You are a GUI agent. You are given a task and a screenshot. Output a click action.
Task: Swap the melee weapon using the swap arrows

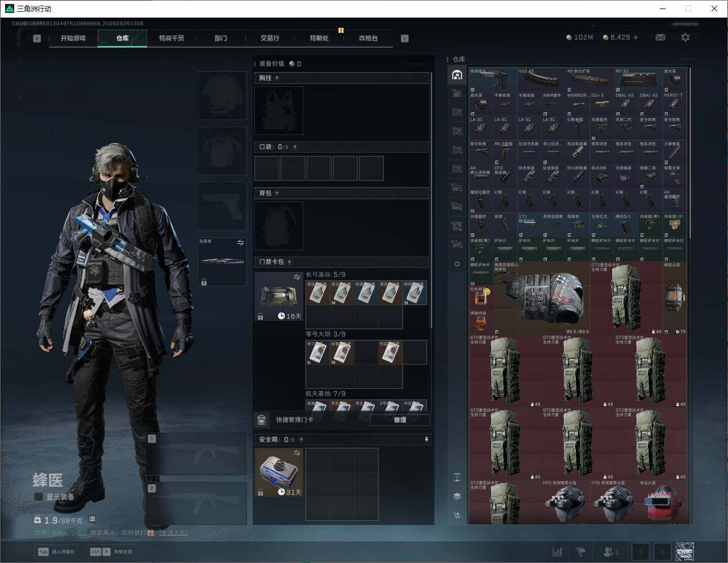point(240,243)
